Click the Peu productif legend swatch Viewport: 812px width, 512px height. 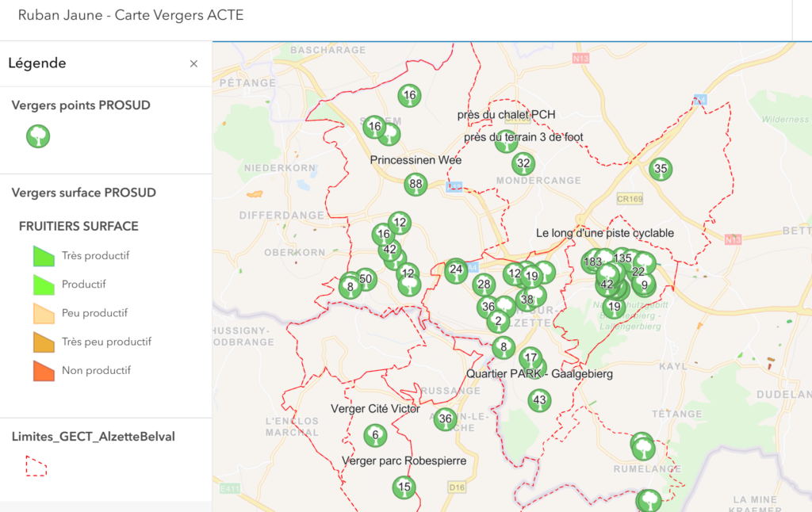[44, 313]
